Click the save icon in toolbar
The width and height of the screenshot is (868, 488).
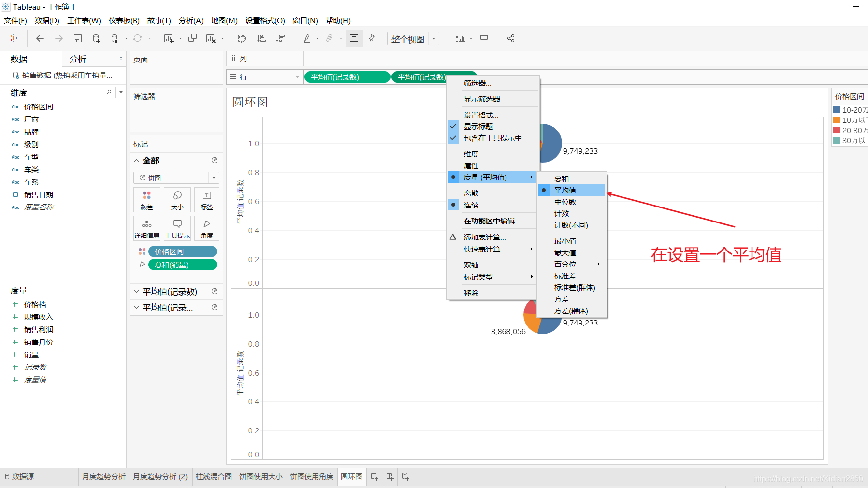[x=77, y=38]
